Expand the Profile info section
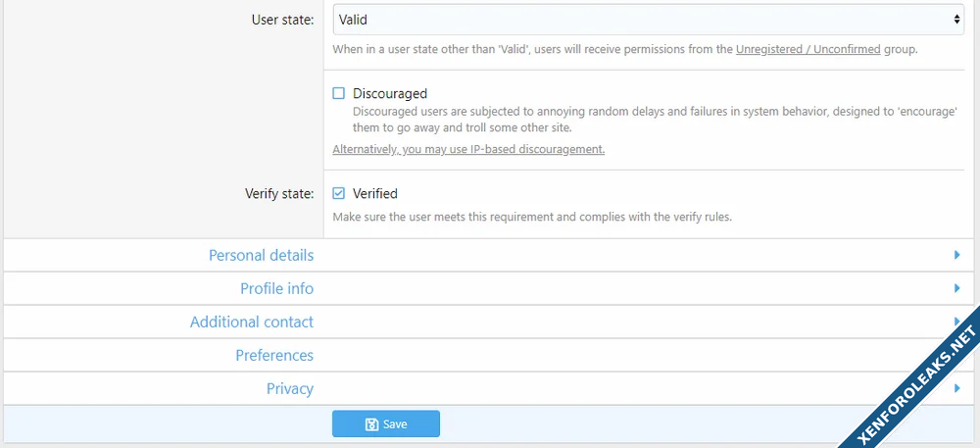This screenshot has height=448, width=980. pos(276,288)
